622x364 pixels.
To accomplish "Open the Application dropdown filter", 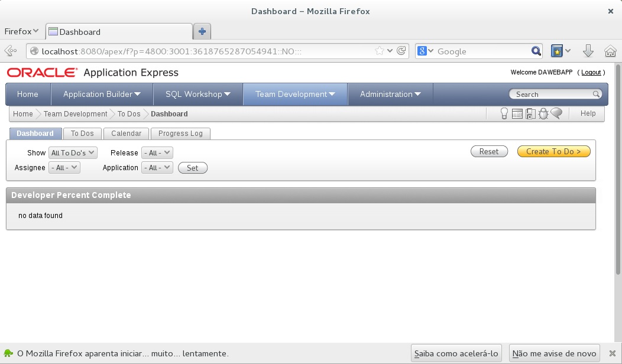I will (x=157, y=168).
